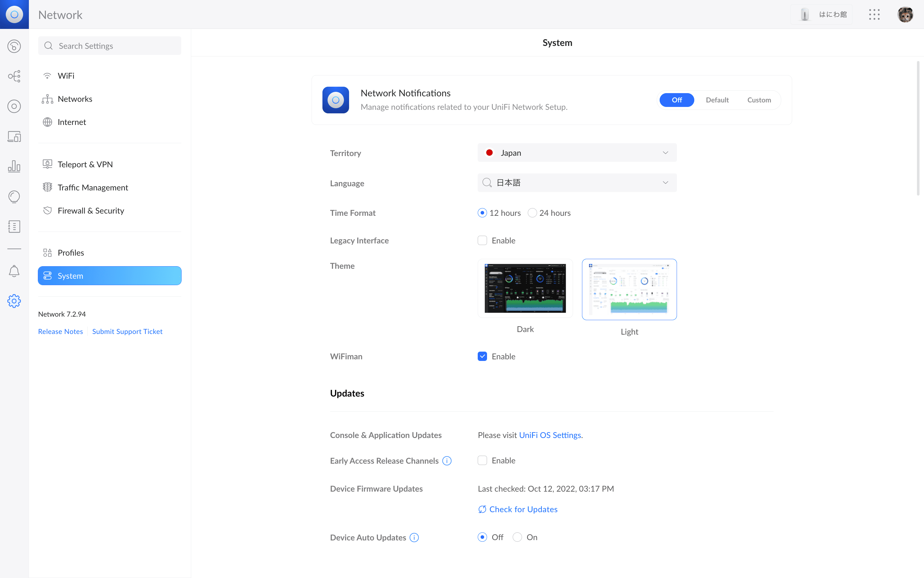Set Network Notifications to Custom

(759, 100)
